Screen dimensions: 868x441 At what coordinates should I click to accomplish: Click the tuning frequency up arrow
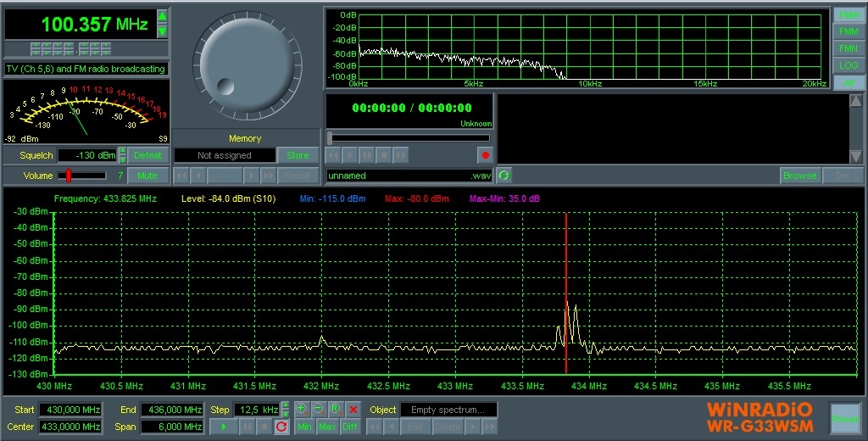click(x=162, y=16)
